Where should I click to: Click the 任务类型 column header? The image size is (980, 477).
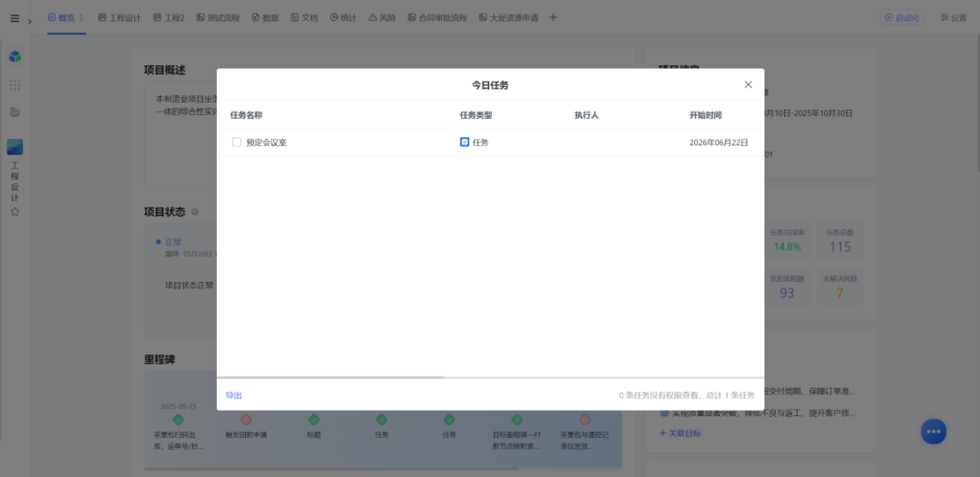coord(476,115)
